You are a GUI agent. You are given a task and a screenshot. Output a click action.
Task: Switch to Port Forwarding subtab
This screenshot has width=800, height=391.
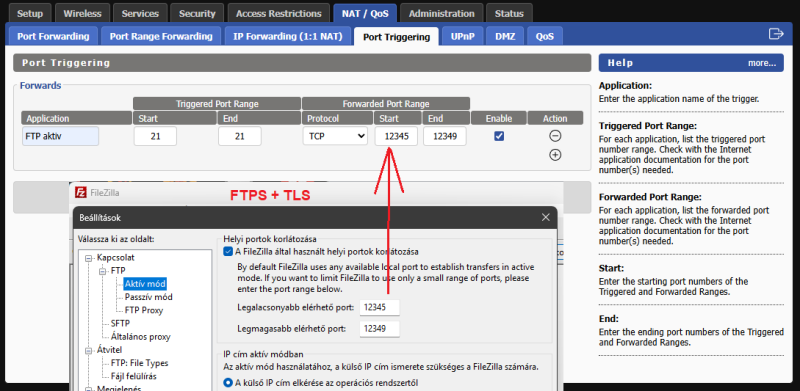pos(53,37)
